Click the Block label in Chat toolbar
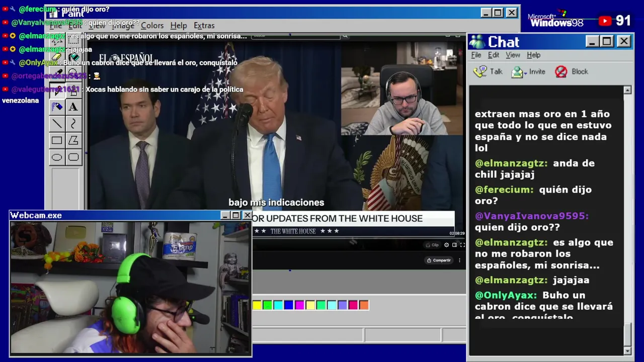The image size is (644, 362). click(580, 71)
